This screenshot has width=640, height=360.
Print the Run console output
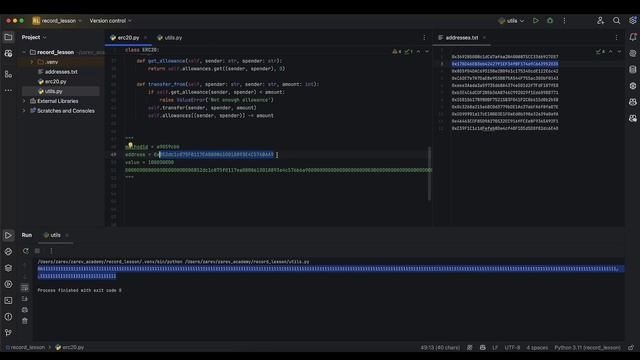pyautogui.click(x=25, y=310)
